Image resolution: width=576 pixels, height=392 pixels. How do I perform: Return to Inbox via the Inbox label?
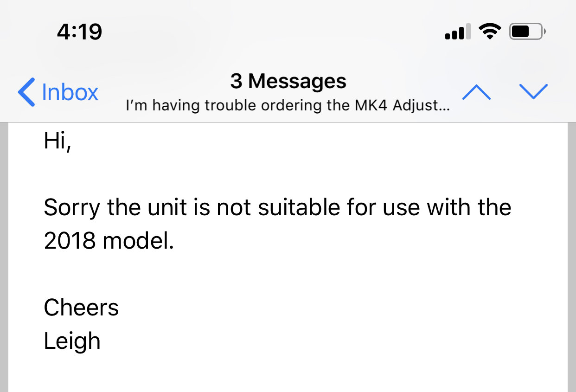(x=70, y=92)
